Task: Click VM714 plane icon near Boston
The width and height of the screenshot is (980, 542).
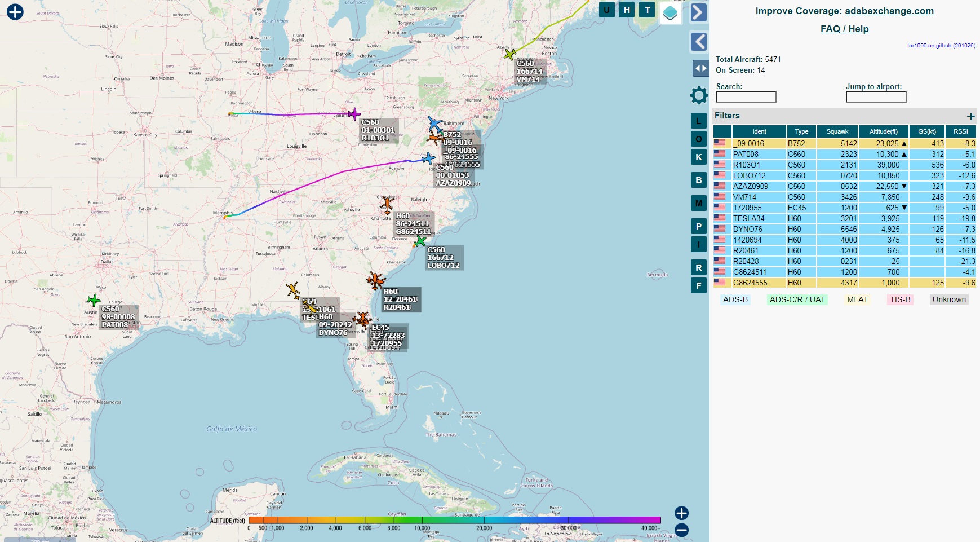Action: pyautogui.click(x=509, y=54)
